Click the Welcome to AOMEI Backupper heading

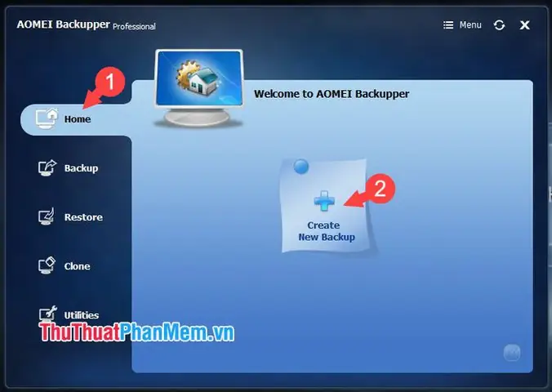point(332,94)
